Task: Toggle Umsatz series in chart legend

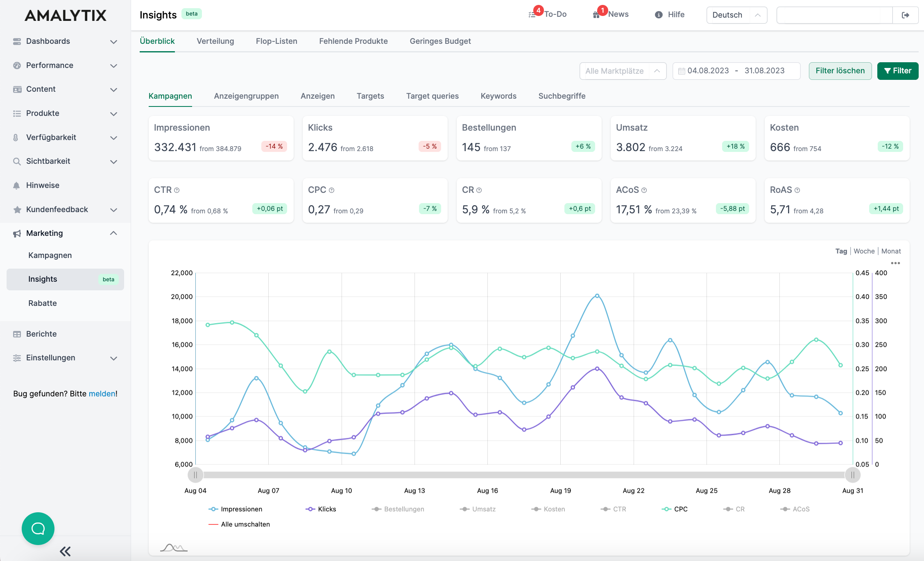Action: tap(478, 509)
